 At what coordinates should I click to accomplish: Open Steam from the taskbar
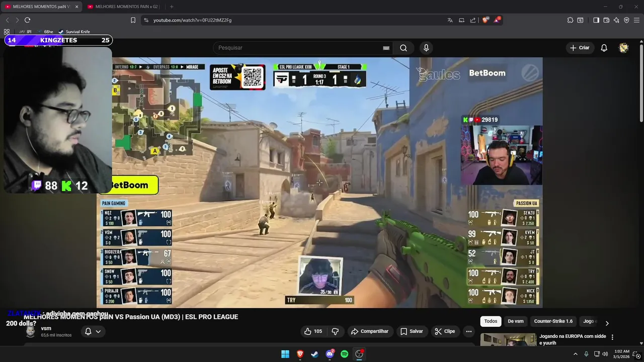(314, 354)
